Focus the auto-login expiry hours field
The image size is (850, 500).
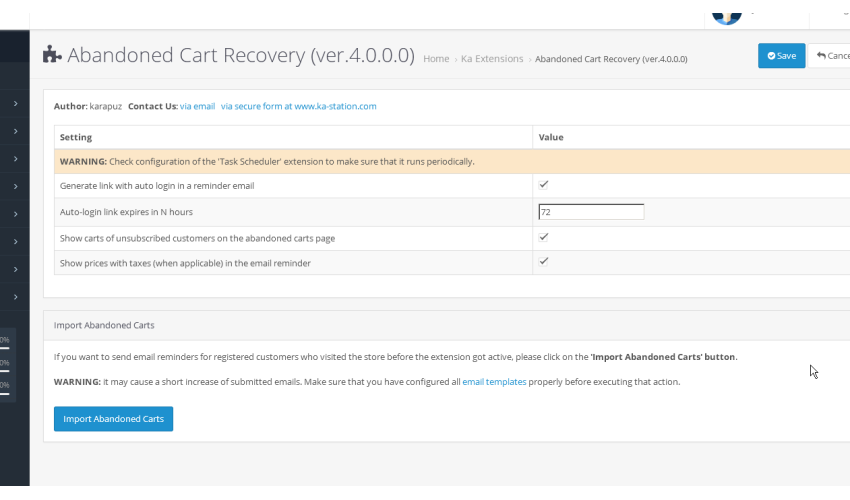point(591,212)
